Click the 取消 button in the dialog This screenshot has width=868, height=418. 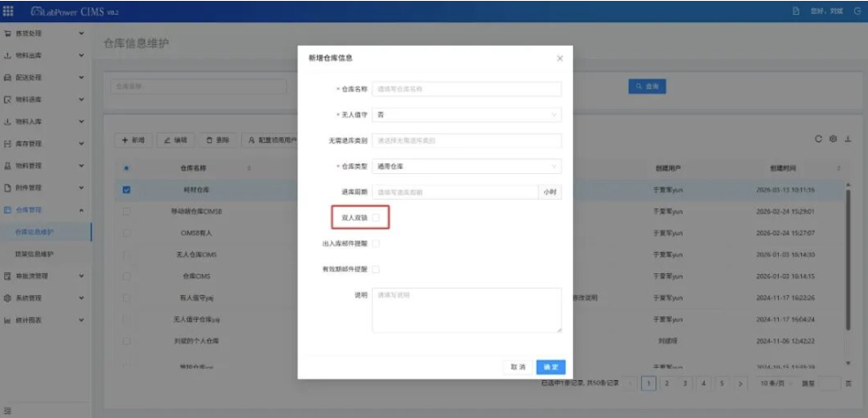[x=518, y=367]
